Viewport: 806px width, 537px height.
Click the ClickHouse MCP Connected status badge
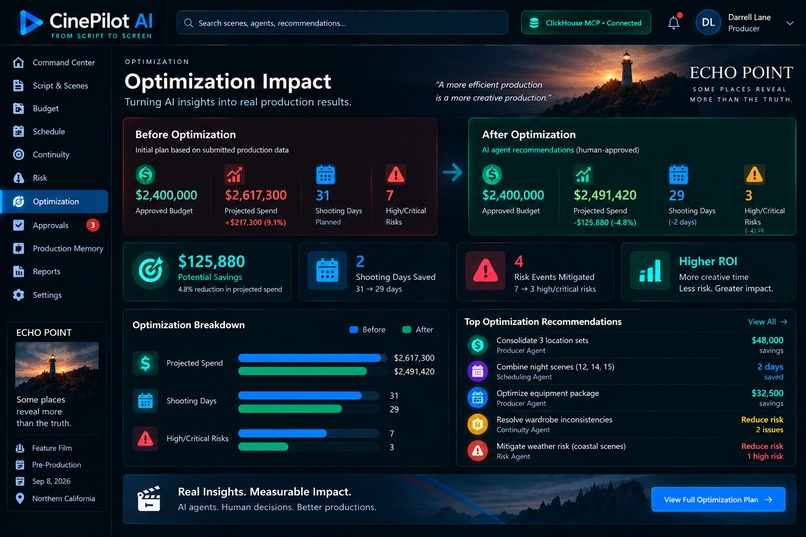[586, 23]
